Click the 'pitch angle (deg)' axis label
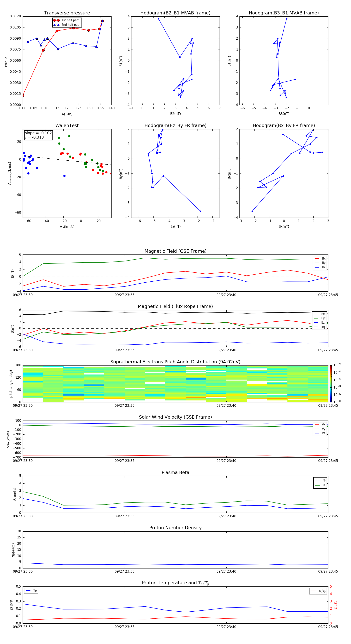 pos(11,384)
